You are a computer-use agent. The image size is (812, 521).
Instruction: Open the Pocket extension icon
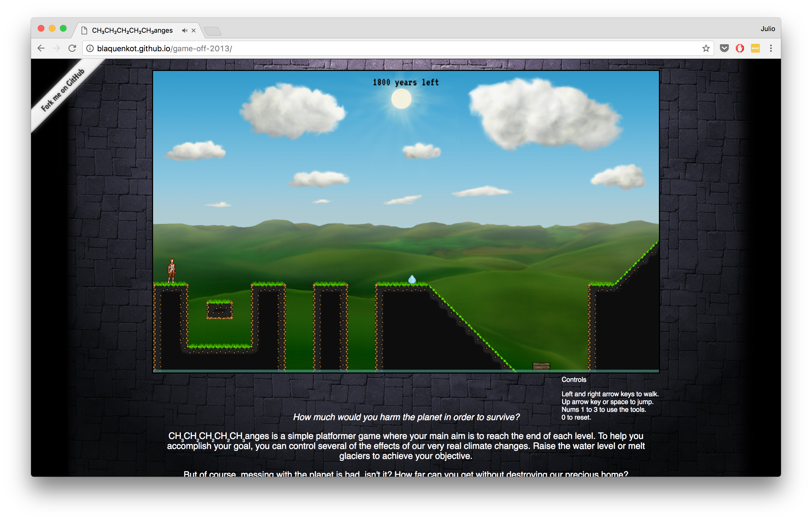724,48
